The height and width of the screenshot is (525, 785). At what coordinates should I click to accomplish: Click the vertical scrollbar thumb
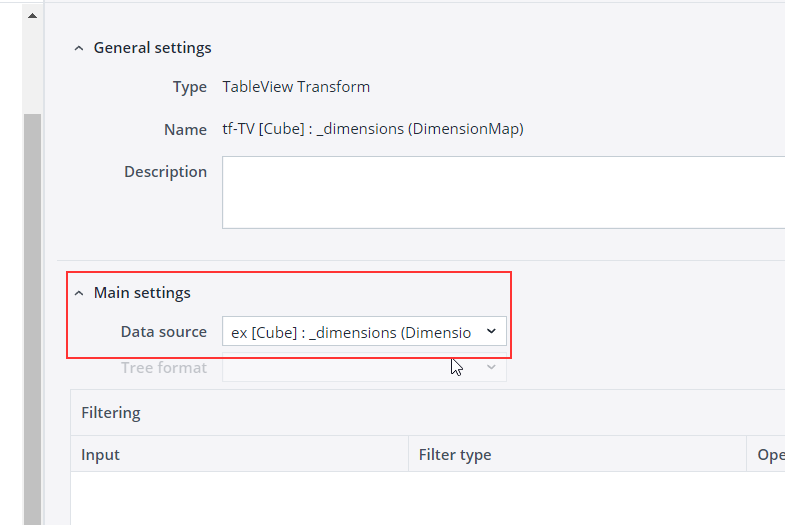click(32, 300)
